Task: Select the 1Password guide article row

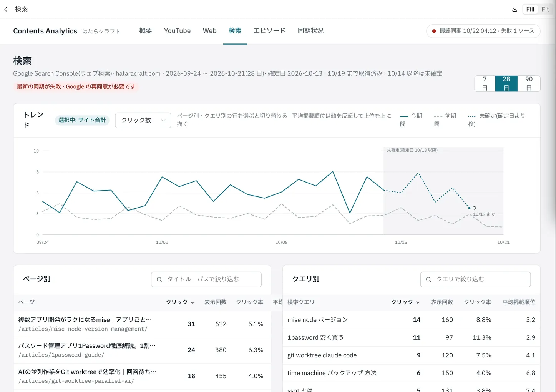Action: [x=142, y=350]
